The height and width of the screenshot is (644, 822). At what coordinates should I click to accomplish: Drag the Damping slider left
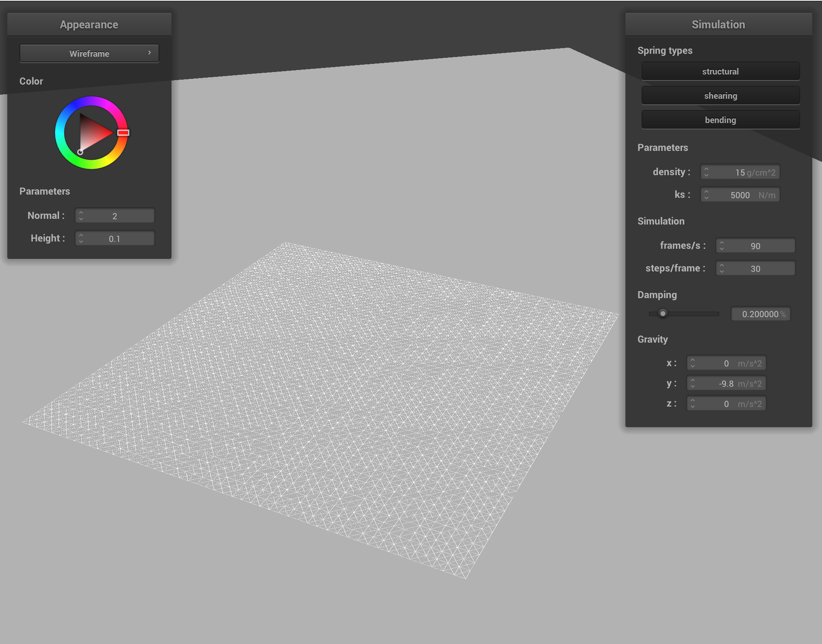point(662,313)
